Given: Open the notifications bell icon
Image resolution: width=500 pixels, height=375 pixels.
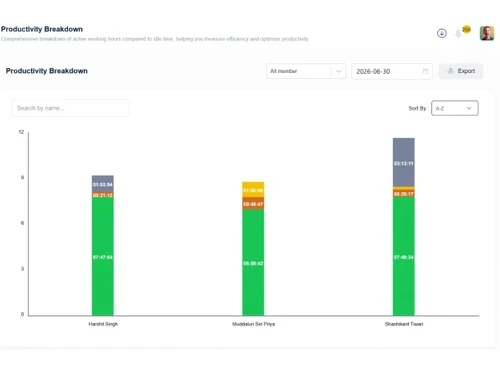Looking at the screenshot, I should coord(458,33).
